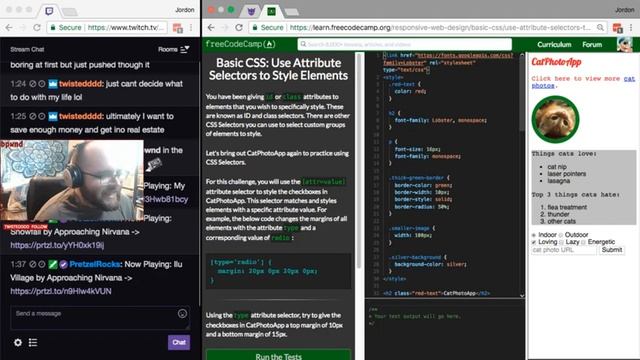This screenshot has height=360, width=640.
Task: Open the viewer list icon
Action: click(x=33, y=342)
